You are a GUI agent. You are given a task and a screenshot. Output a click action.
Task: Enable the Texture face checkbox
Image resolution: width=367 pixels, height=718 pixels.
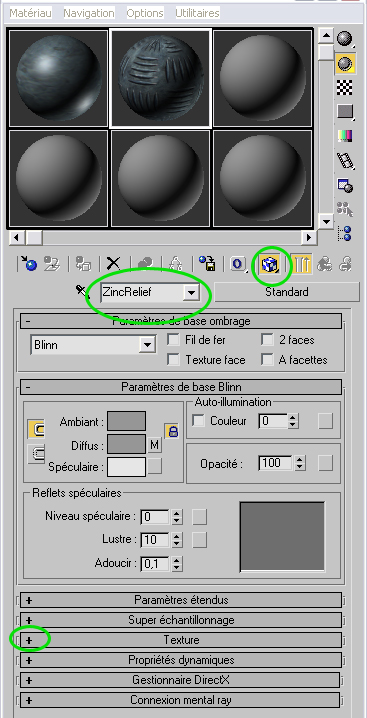point(174,360)
